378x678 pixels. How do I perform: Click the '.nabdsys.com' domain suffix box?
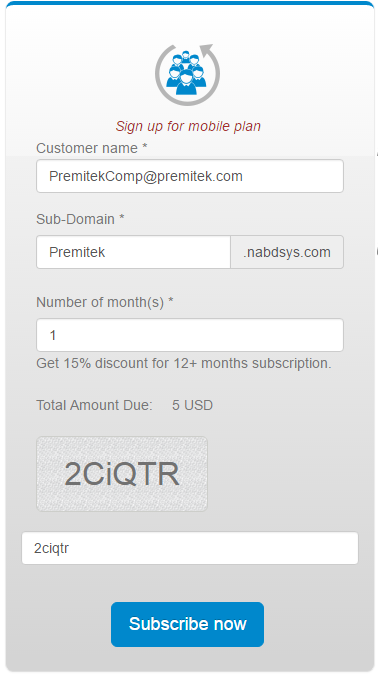tap(287, 252)
